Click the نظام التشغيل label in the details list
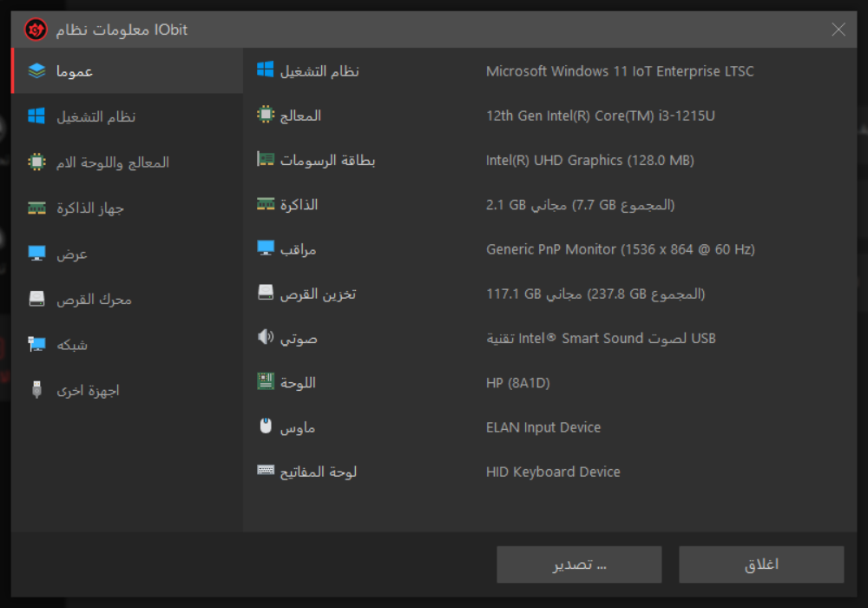 coord(319,71)
